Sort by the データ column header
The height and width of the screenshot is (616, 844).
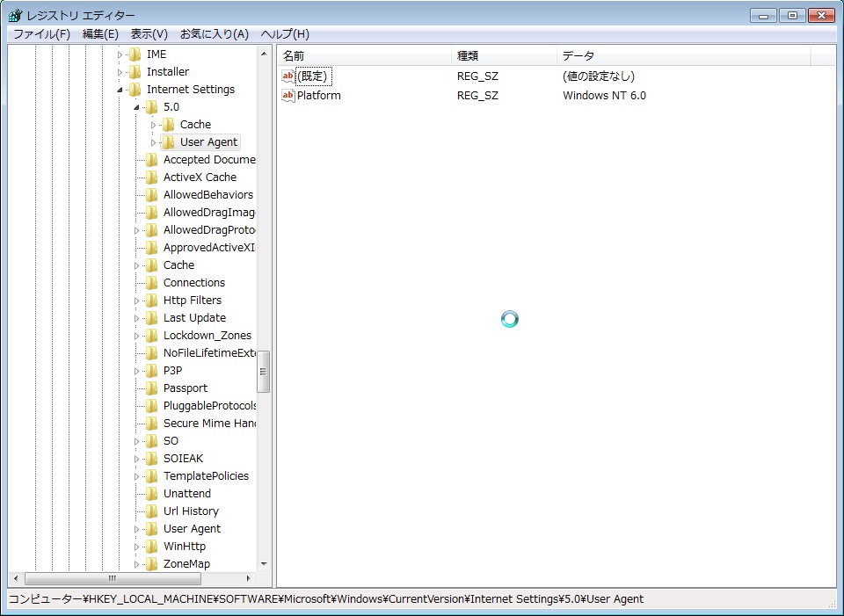(684, 56)
